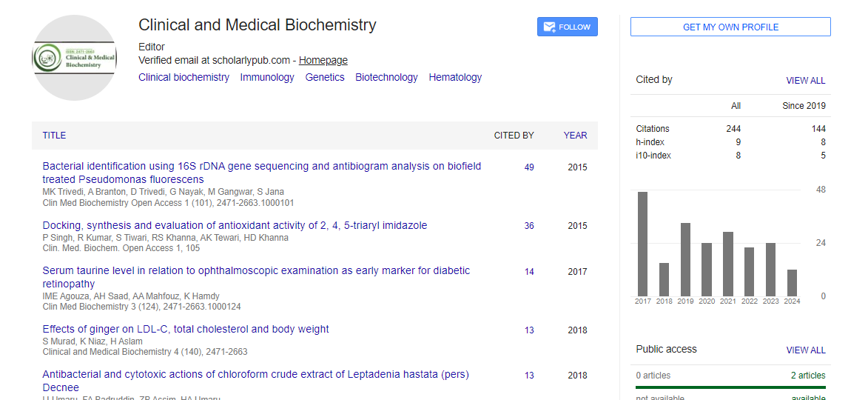Click the 2022 bar in citations chart
Screen dimensions: 868x400
click(750, 271)
